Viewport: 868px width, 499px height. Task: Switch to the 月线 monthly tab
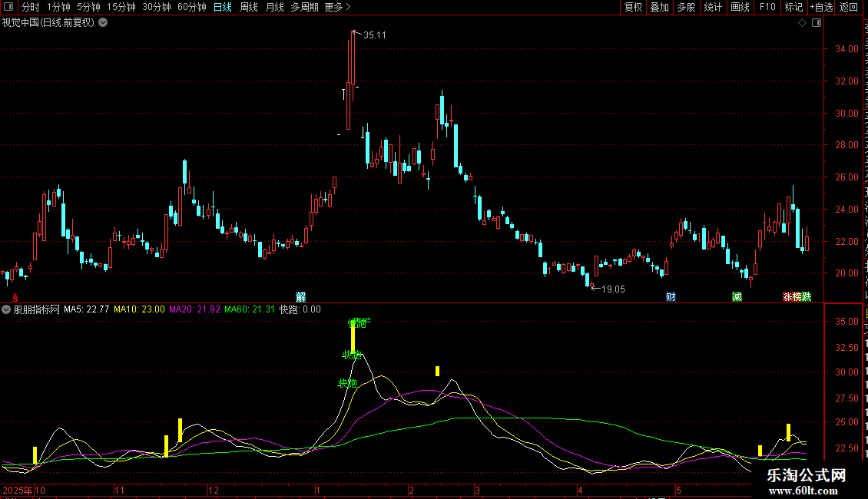(x=274, y=7)
